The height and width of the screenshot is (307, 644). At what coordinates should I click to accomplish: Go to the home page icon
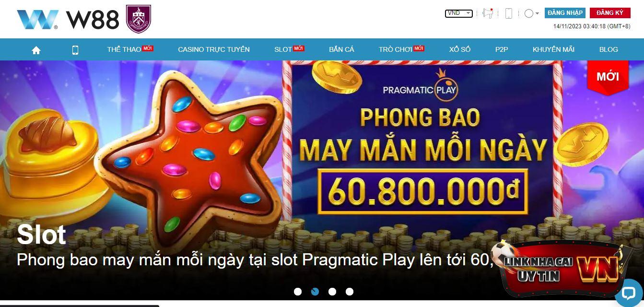pos(36,50)
